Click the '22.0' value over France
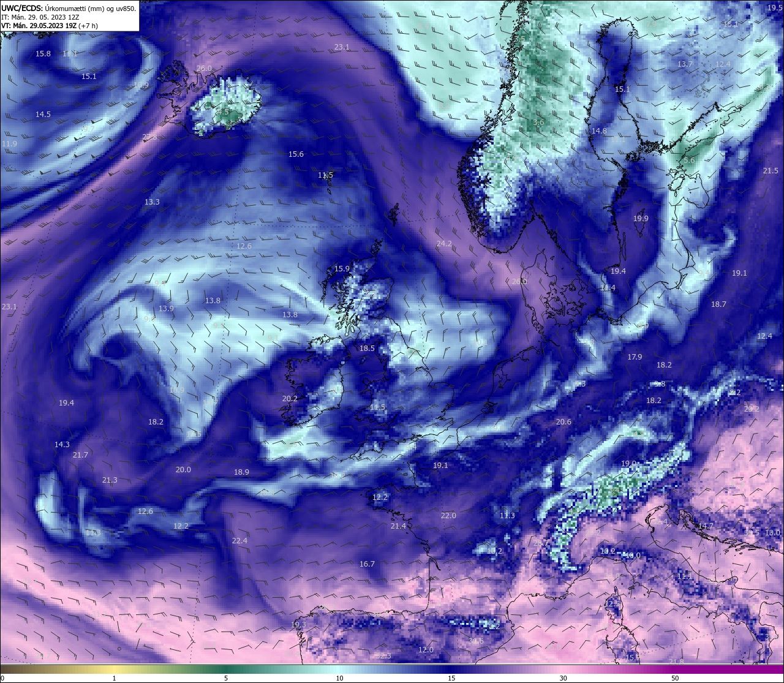Image resolution: width=784 pixels, height=683 pixels. (x=448, y=516)
